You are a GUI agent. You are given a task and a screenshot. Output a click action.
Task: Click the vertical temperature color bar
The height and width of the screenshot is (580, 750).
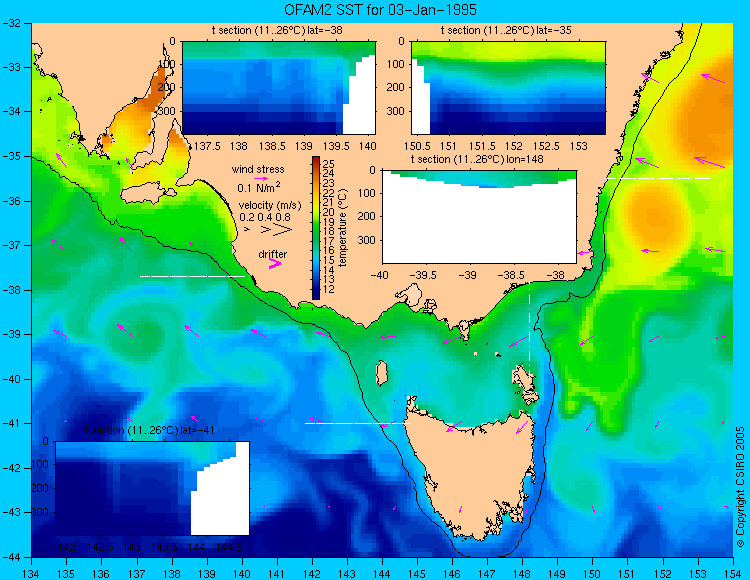pyautogui.click(x=316, y=228)
